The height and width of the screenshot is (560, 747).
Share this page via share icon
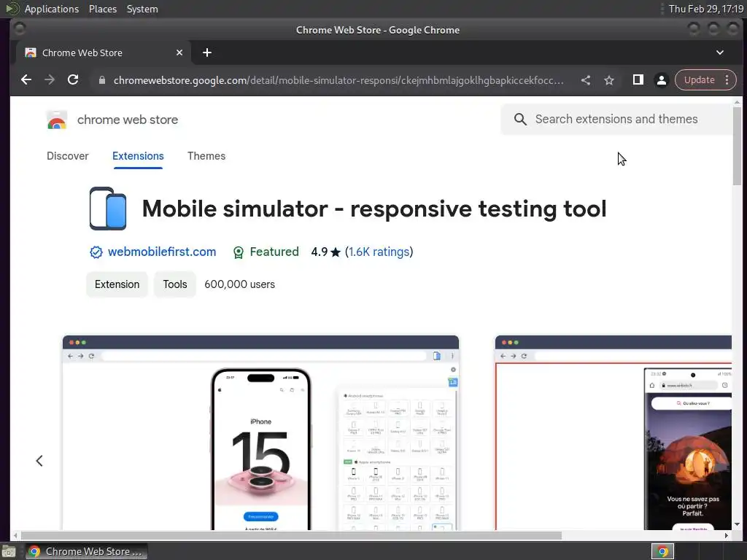[586, 80]
